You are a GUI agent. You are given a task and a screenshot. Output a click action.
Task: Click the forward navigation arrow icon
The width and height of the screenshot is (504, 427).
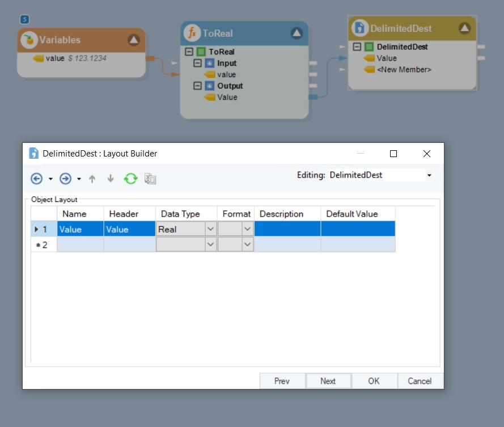click(x=66, y=179)
